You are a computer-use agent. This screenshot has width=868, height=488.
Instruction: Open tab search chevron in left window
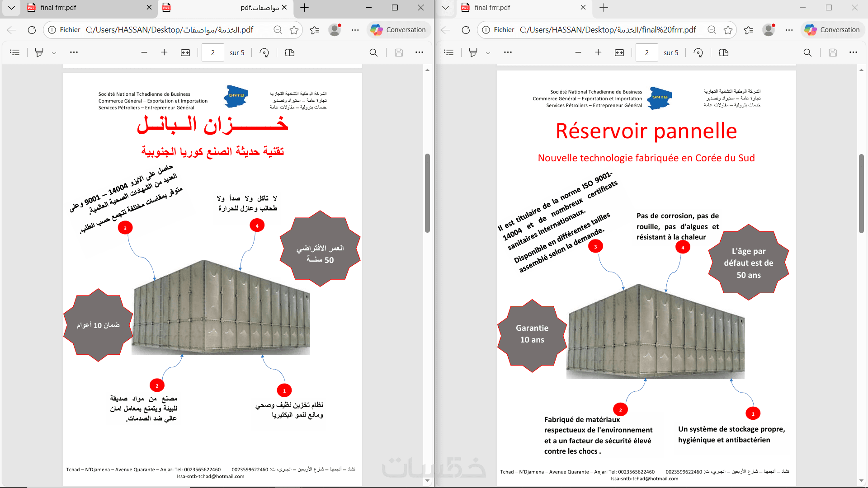click(11, 7)
